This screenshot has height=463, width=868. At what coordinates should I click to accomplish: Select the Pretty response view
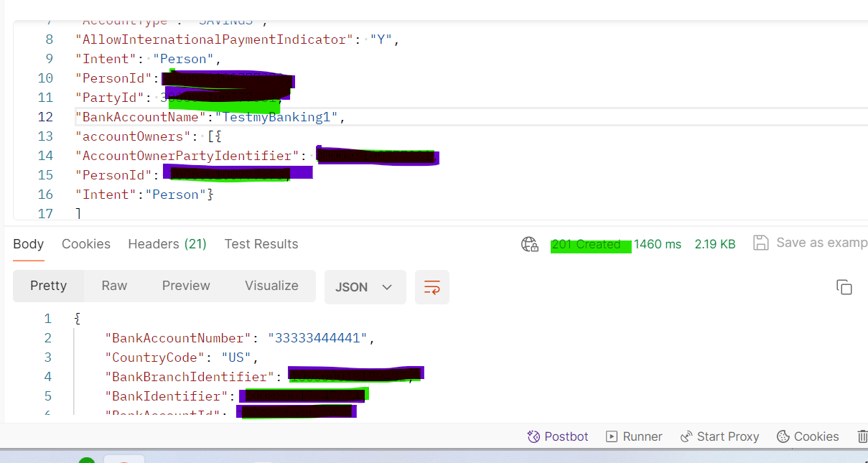[48, 286]
